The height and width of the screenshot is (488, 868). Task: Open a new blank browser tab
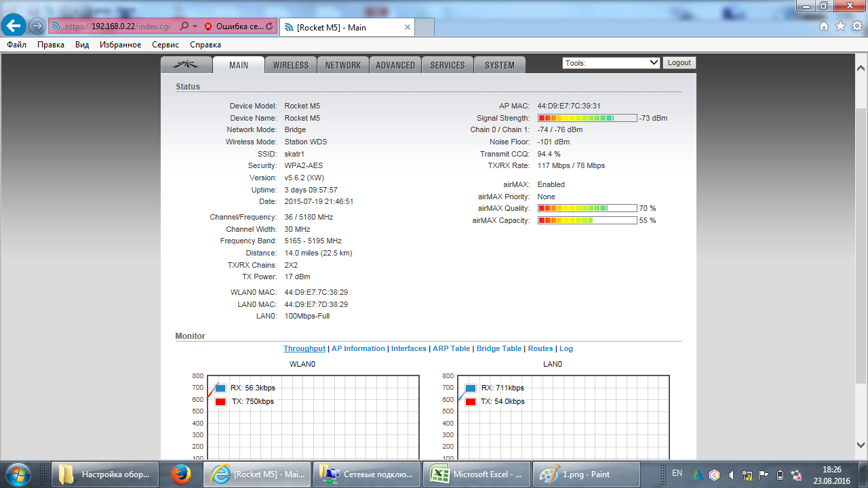tap(424, 27)
